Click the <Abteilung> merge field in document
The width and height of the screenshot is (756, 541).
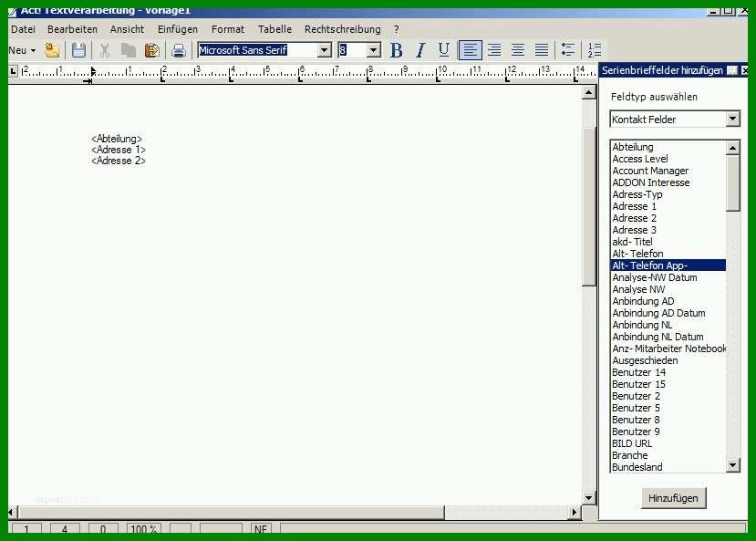point(117,139)
